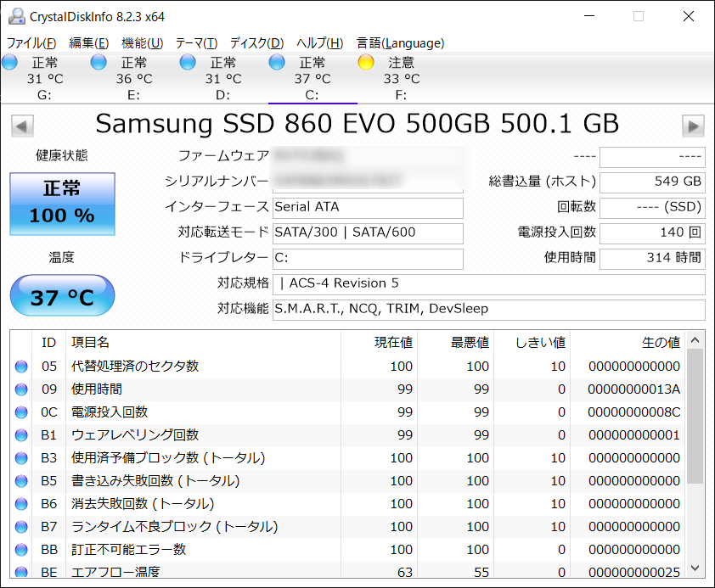This screenshot has height=588, width=715.
Task: Click the 140 回 power on count field
Action: point(652,232)
